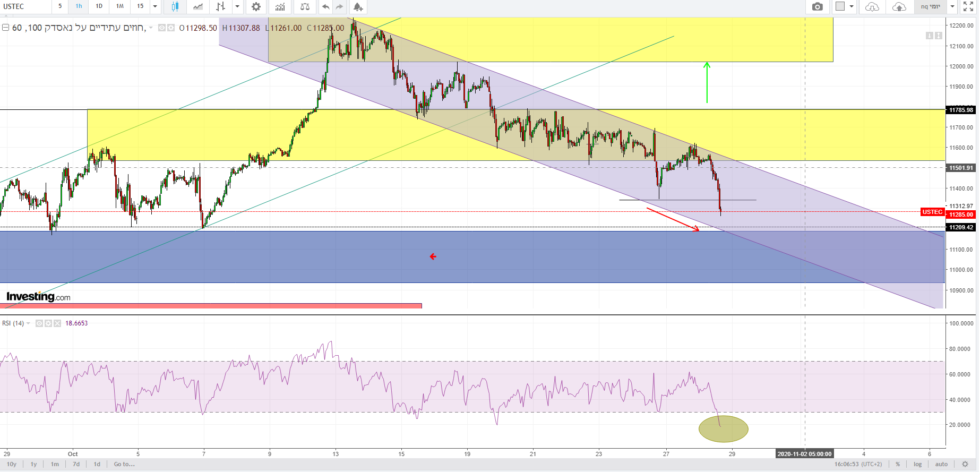
Task: Click the 16:06:53 (UTC+2) timezone clock
Action: point(858,464)
